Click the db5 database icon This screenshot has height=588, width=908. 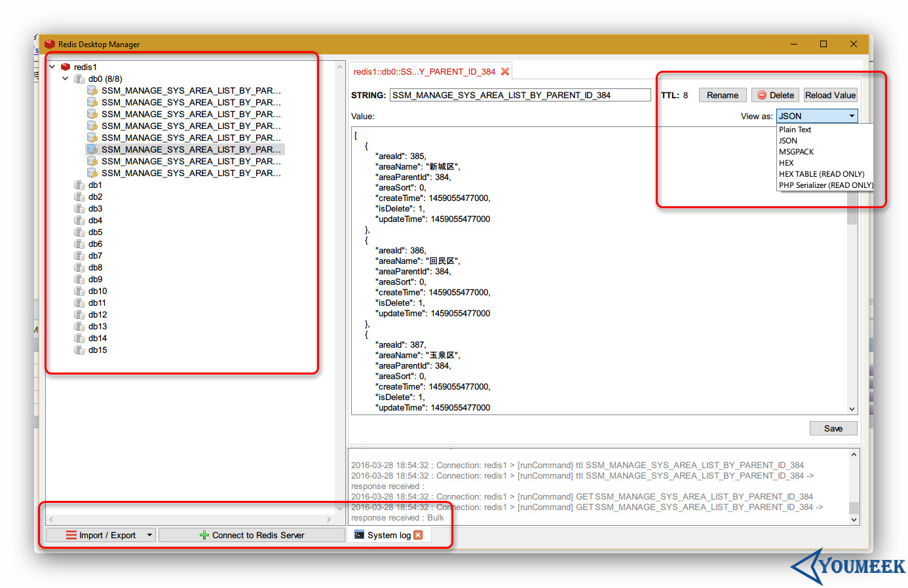coord(78,232)
